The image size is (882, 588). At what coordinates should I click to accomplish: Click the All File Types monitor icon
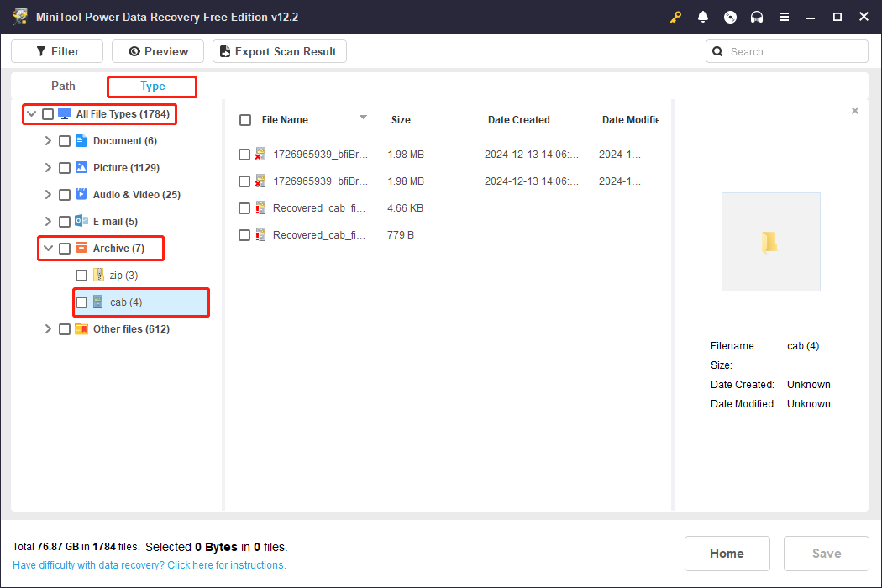(65, 113)
